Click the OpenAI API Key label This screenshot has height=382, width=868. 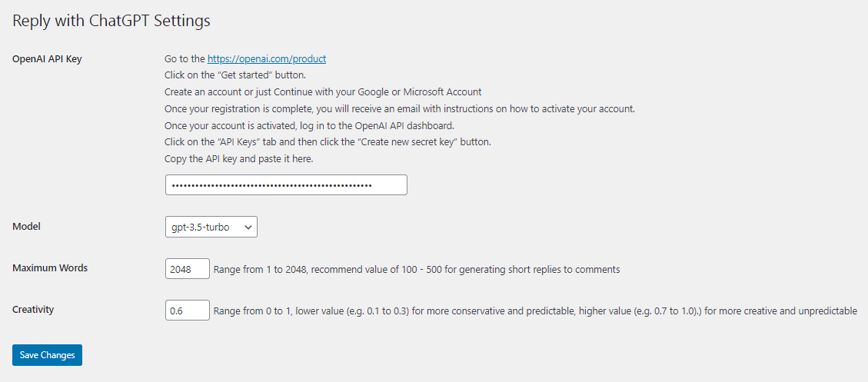[x=47, y=59]
